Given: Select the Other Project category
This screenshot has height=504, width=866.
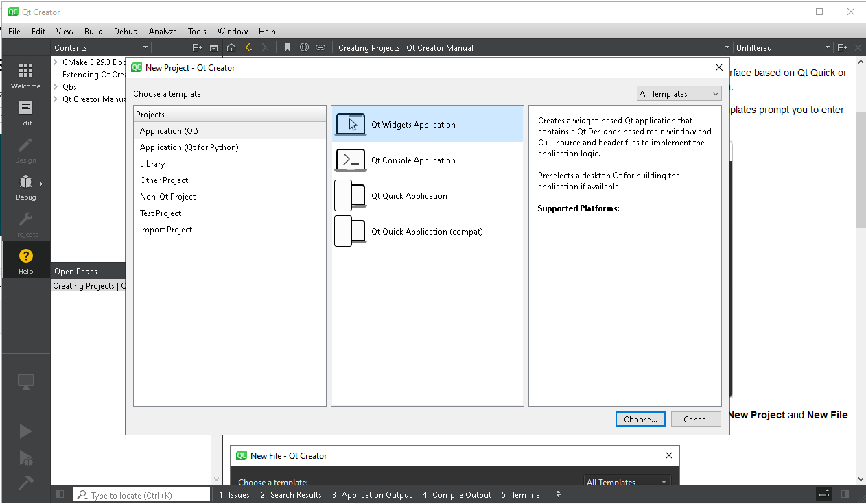Looking at the screenshot, I should [230, 180].
